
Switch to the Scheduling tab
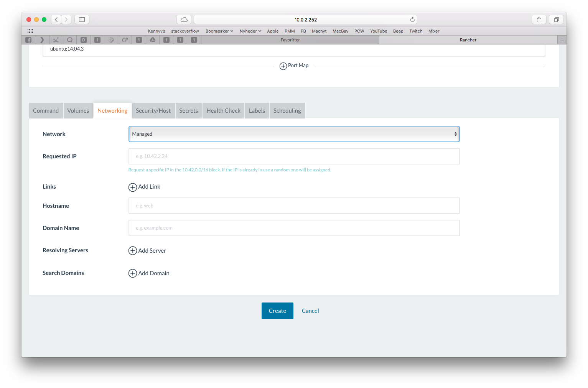click(287, 111)
